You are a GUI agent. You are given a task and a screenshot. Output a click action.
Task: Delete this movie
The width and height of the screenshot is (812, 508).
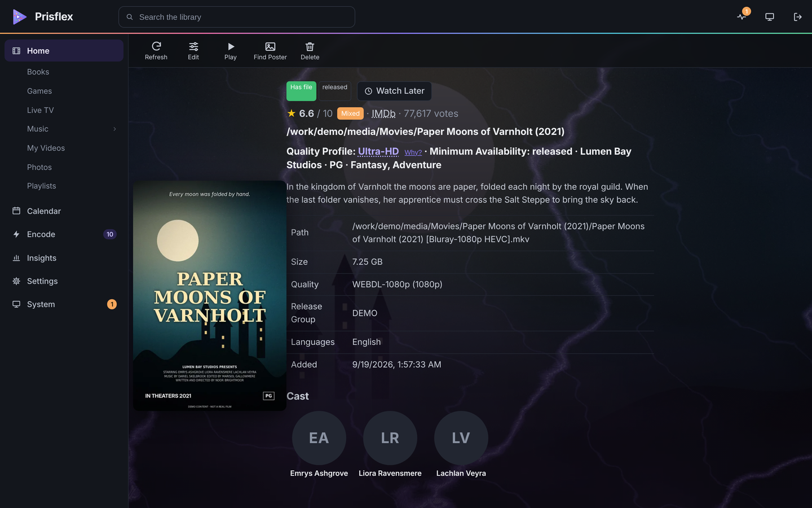click(x=310, y=51)
